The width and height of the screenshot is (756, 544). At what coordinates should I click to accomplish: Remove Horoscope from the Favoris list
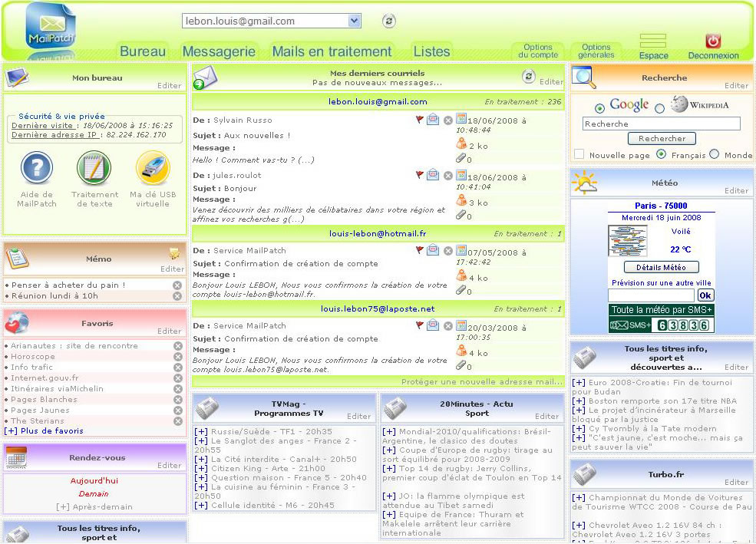click(178, 357)
